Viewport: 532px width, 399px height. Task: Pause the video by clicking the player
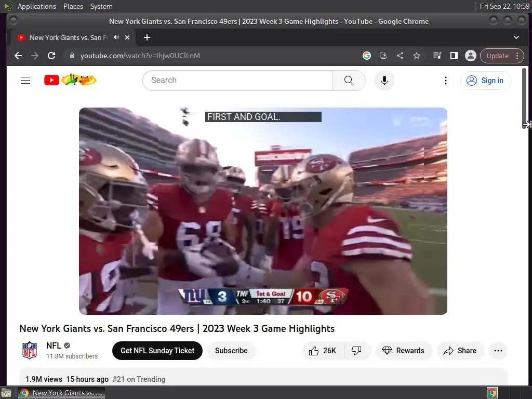(x=263, y=211)
